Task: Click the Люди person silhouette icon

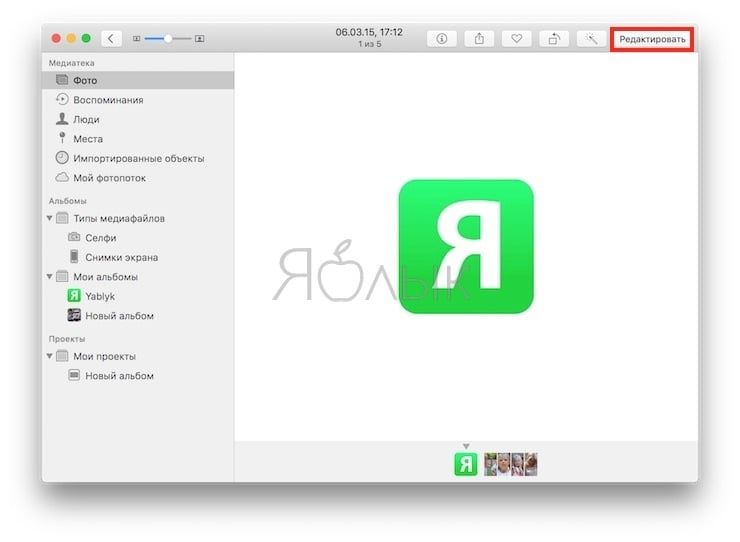Action: 62,119
